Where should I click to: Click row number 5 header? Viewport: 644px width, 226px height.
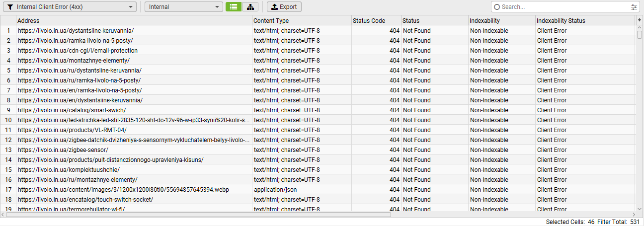[x=8, y=71]
